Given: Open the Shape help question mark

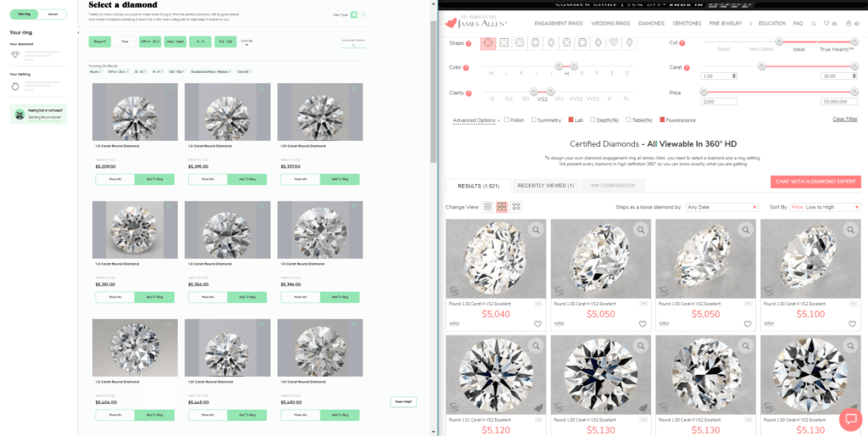Looking at the screenshot, I should (469, 43).
